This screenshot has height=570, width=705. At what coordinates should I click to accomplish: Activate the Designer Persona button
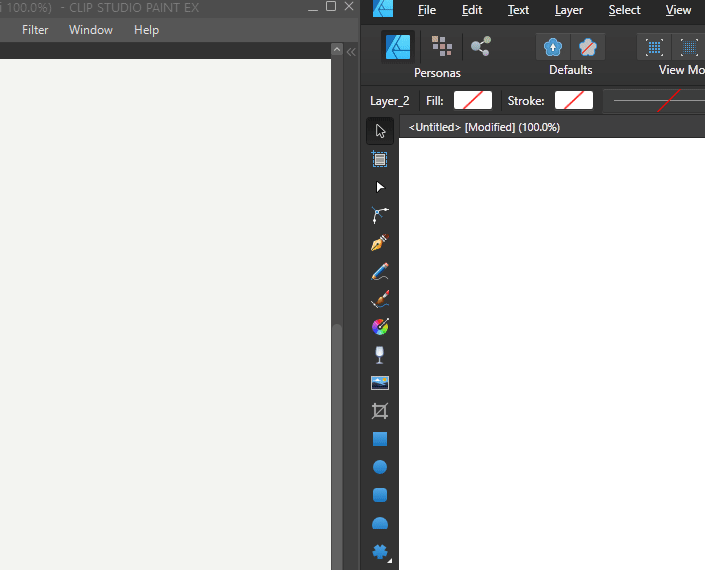398,46
